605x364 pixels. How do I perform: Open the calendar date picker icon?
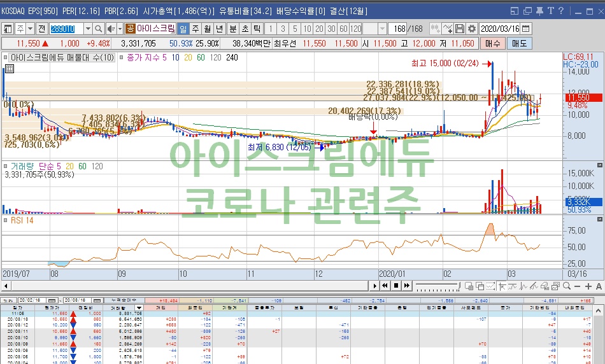[525, 29]
